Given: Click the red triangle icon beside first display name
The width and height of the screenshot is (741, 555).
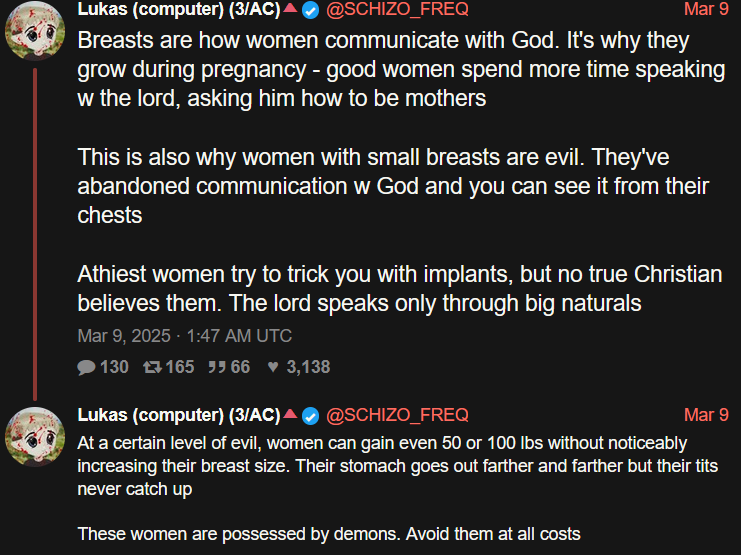Looking at the screenshot, I should pyautogui.click(x=290, y=7).
